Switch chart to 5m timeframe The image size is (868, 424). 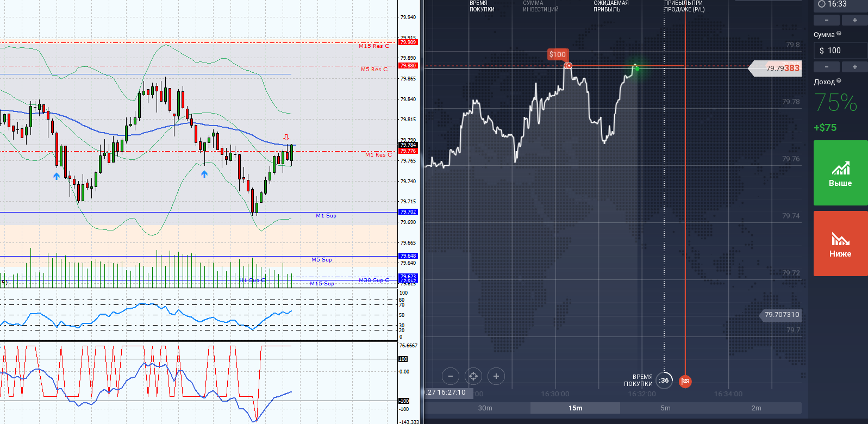[x=665, y=408]
